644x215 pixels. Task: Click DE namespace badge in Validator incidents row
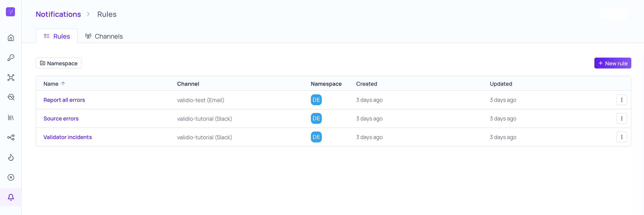pyautogui.click(x=316, y=137)
